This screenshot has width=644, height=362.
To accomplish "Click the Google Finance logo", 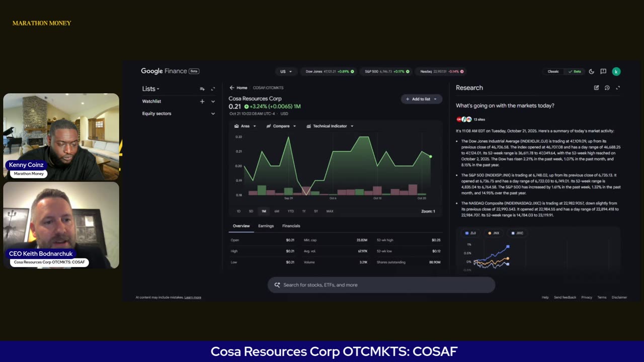I will click(170, 71).
